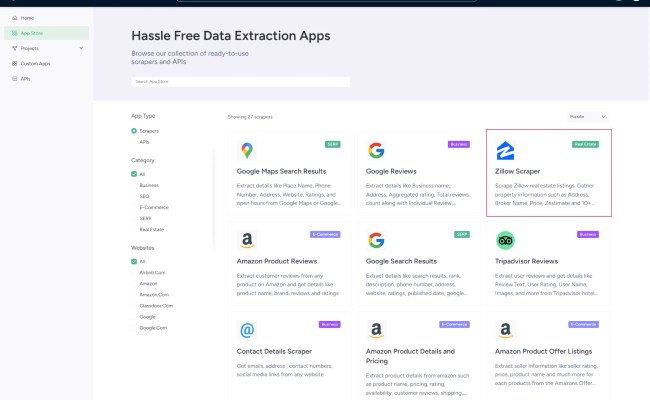This screenshot has height=400, width=650.
Task: Open the Popular sort dropdown
Action: pyautogui.click(x=587, y=117)
